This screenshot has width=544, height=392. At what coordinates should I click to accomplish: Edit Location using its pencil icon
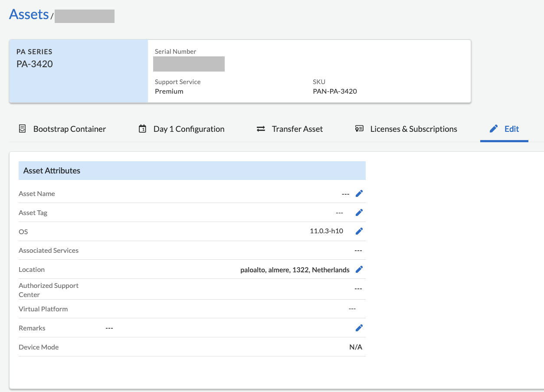pos(359,270)
